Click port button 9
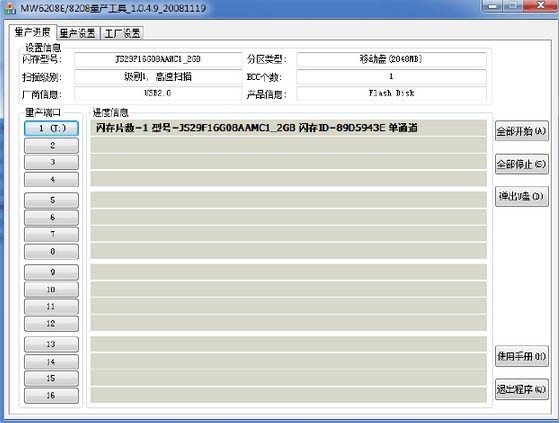 pos(51,272)
